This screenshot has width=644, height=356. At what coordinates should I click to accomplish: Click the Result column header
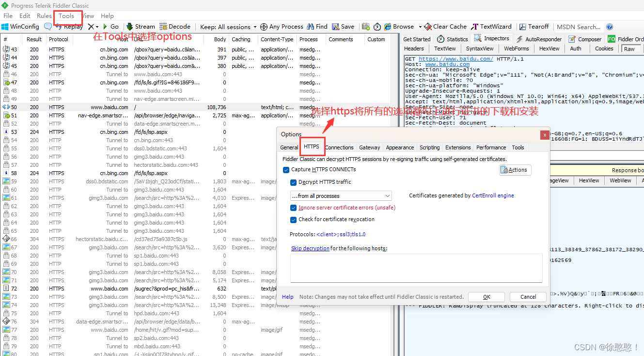(x=34, y=39)
